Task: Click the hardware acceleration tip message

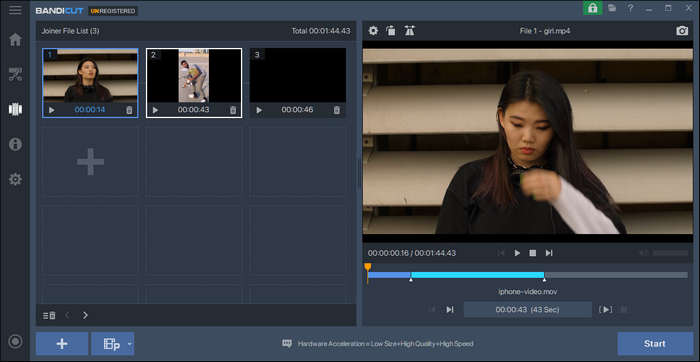Action: 378,344
